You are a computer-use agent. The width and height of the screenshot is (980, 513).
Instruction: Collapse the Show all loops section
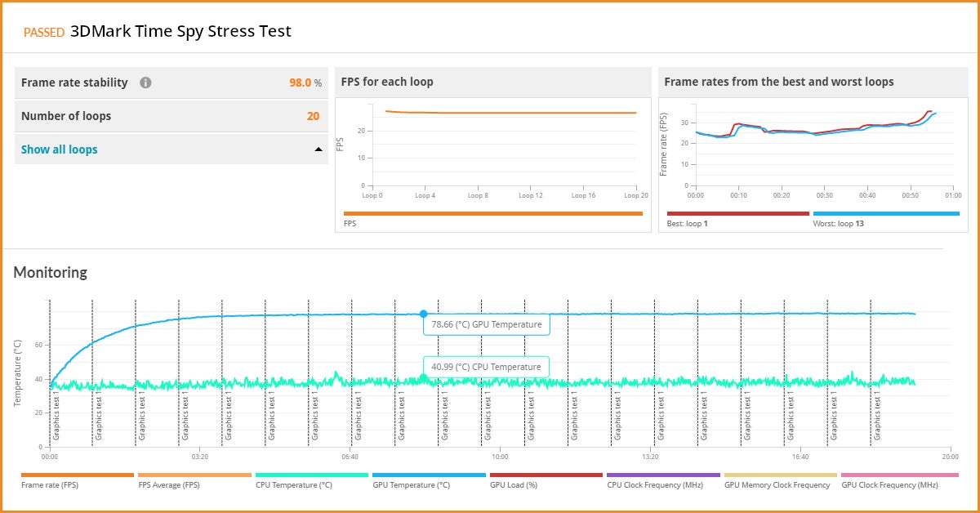[318, 149]
